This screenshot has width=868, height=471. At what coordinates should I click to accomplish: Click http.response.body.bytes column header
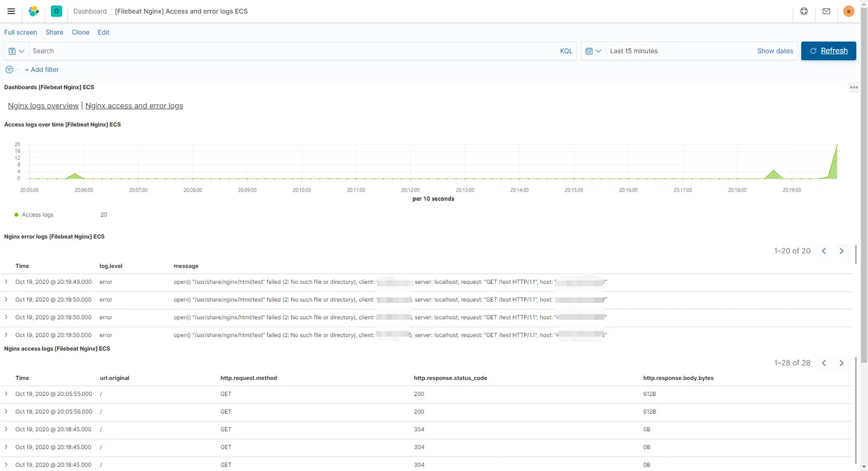pos(678,378)
